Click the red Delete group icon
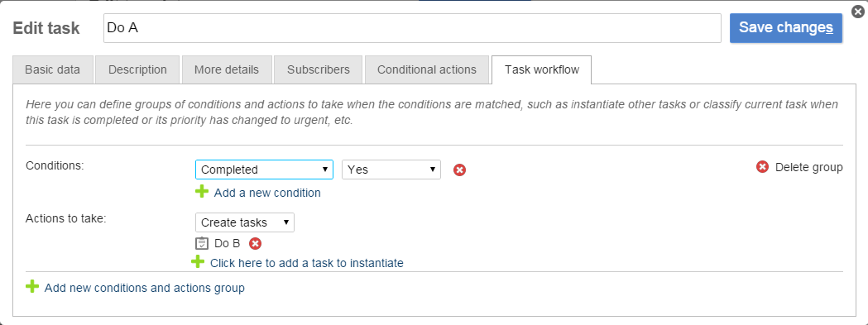The width and height of the screenshot is (868, 325). coord(762,167)
